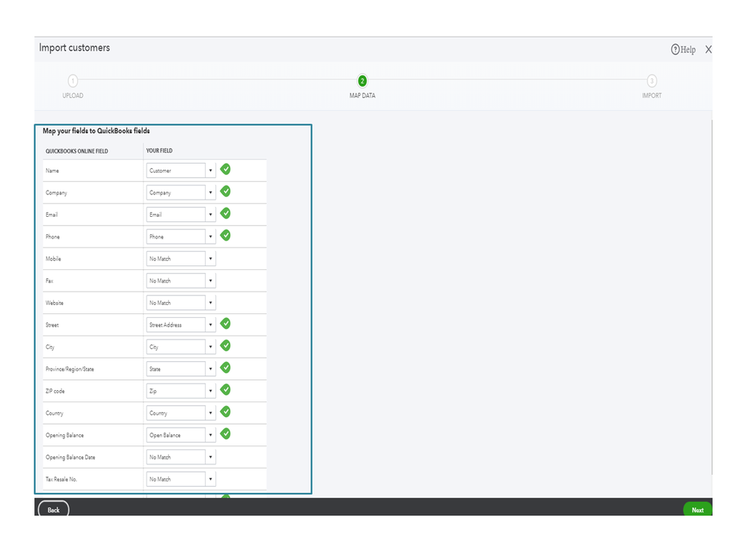Expand Website field No Match dropdown

(x=181, y=303)
